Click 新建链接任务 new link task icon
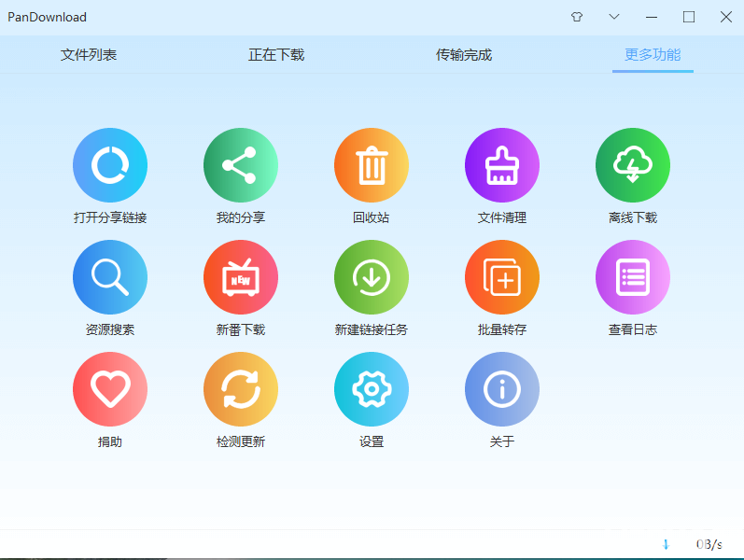 click(372, 277)
